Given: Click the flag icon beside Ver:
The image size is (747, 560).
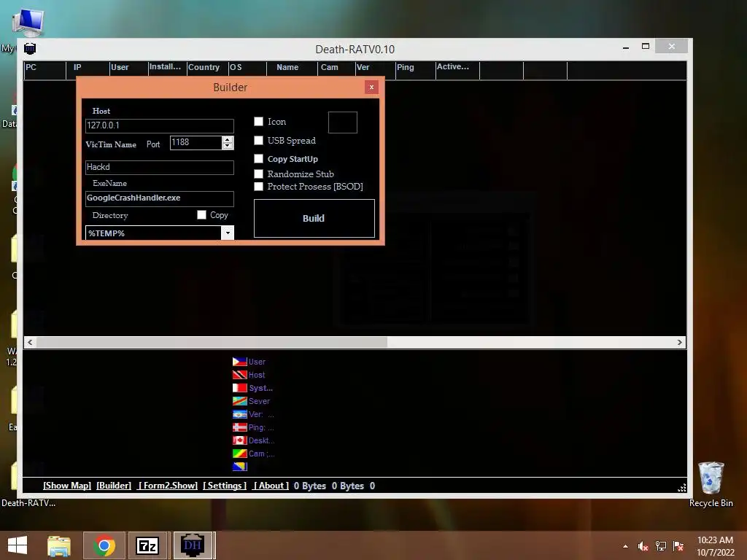Looking at the screenshot, I should pyautogui.click(x=239, y=414).
